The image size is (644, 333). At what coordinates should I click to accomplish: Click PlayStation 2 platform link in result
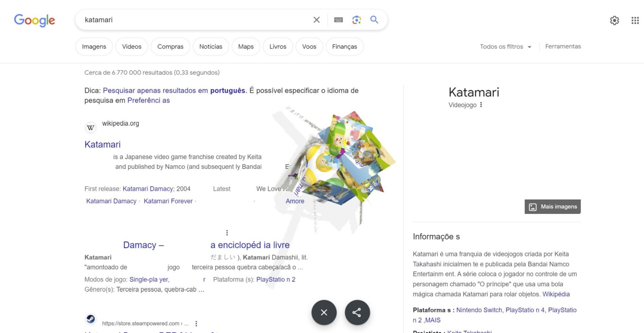(276, 280)
